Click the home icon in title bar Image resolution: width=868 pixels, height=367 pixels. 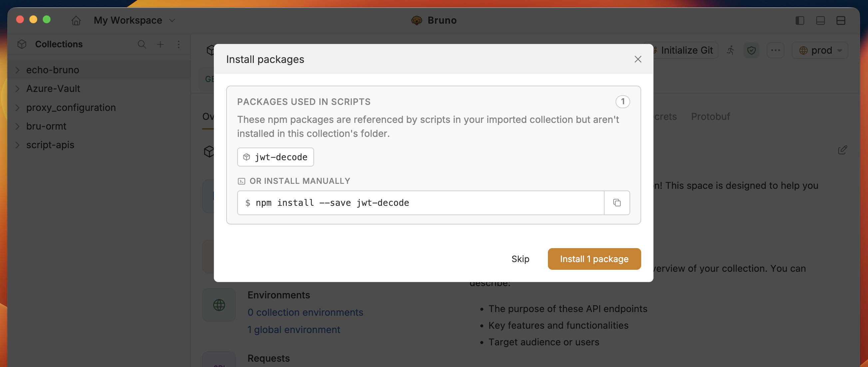pyautogui.click(x=76, y=21)
